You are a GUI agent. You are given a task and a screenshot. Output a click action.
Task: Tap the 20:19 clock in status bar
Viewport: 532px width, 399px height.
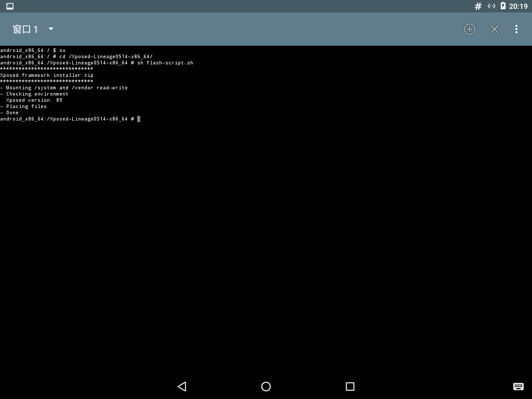[518, 6]
